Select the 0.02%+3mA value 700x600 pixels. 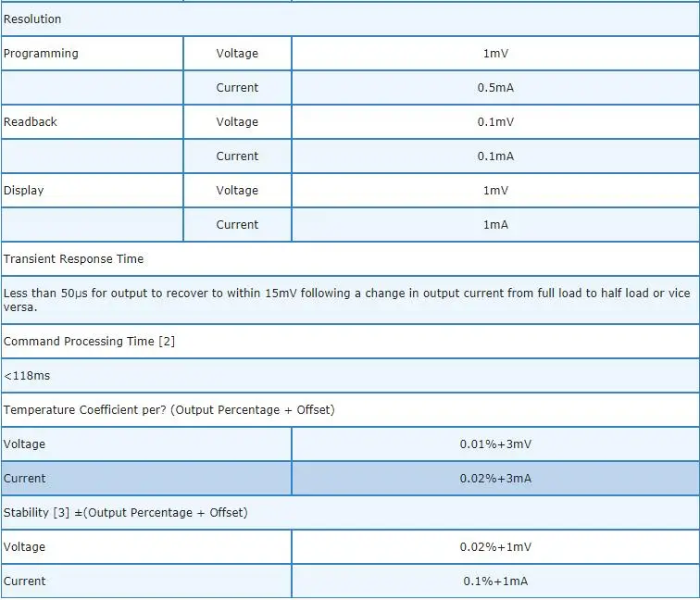[495, 479]
